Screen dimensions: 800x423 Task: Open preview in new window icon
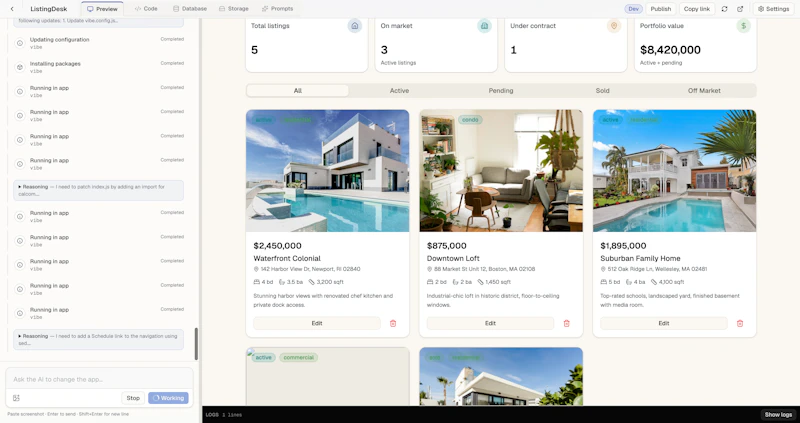(x=740, y=9)
